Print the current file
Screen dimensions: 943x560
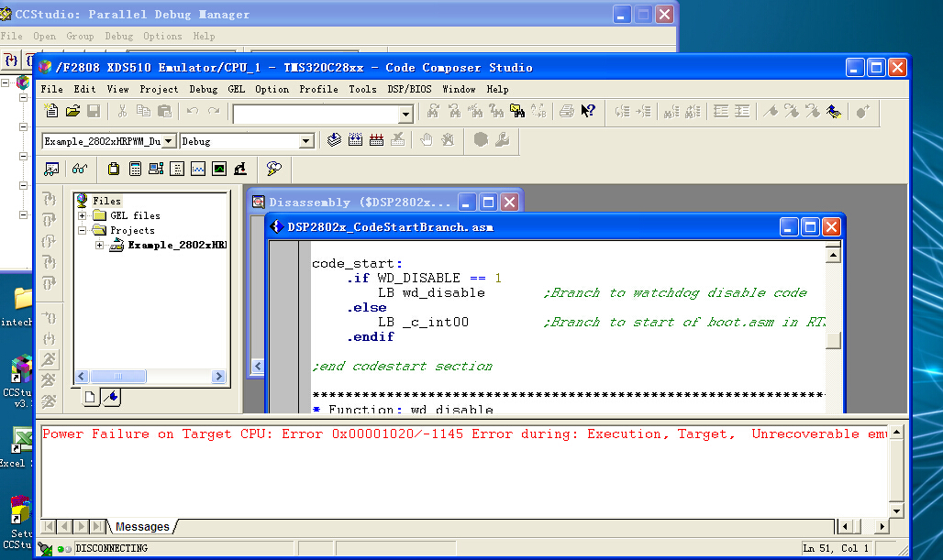coord(567,111)
